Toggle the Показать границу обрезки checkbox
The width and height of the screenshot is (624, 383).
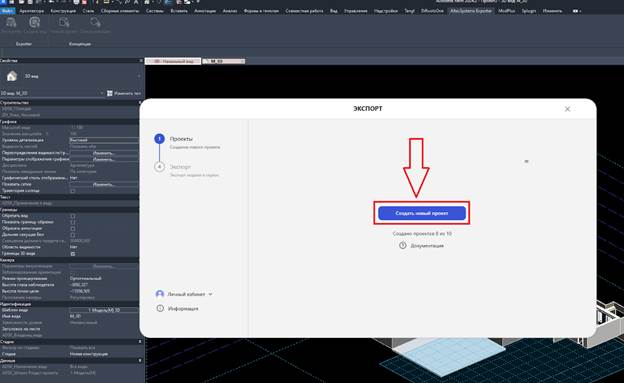pyautogui.click(x=73, y=222)
